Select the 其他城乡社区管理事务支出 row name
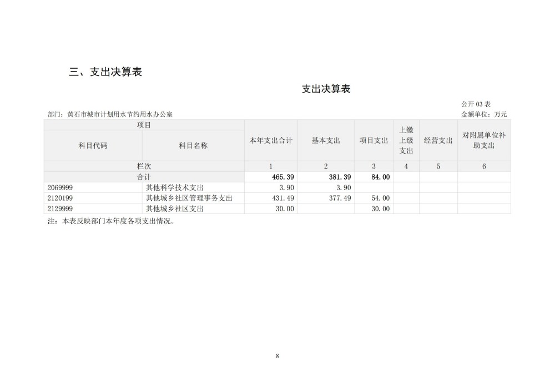 pyautogui.click(x=189, y=198)
